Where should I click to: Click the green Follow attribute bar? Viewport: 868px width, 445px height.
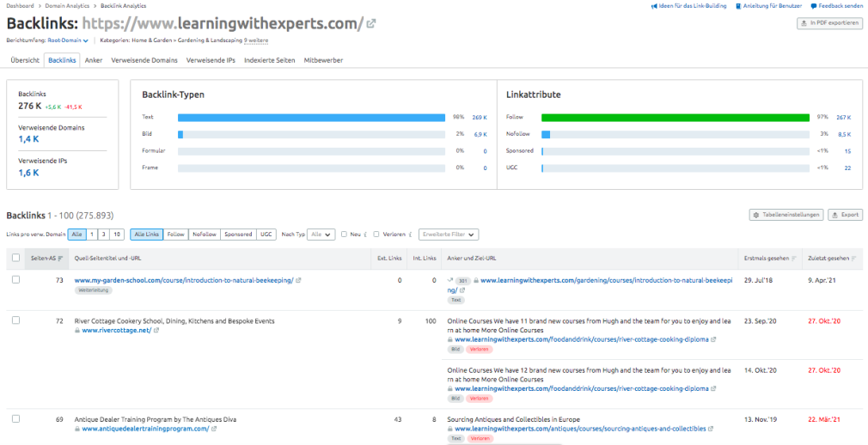pos(675,118)
